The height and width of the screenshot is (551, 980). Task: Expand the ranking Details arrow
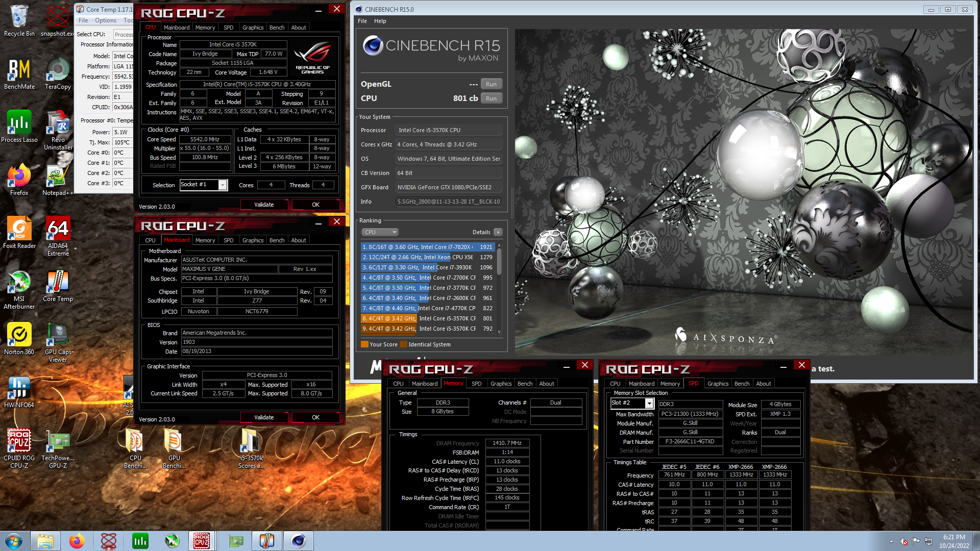[498, 232]
